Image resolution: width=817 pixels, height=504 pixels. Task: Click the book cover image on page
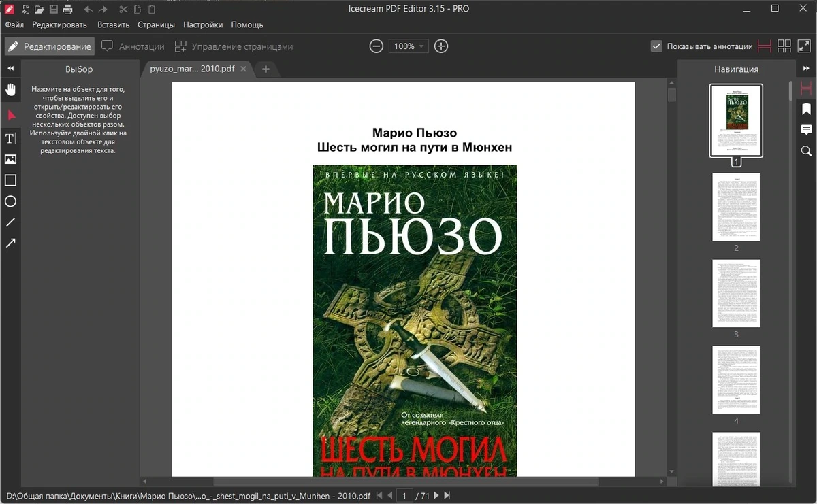[x=415, y=320]
